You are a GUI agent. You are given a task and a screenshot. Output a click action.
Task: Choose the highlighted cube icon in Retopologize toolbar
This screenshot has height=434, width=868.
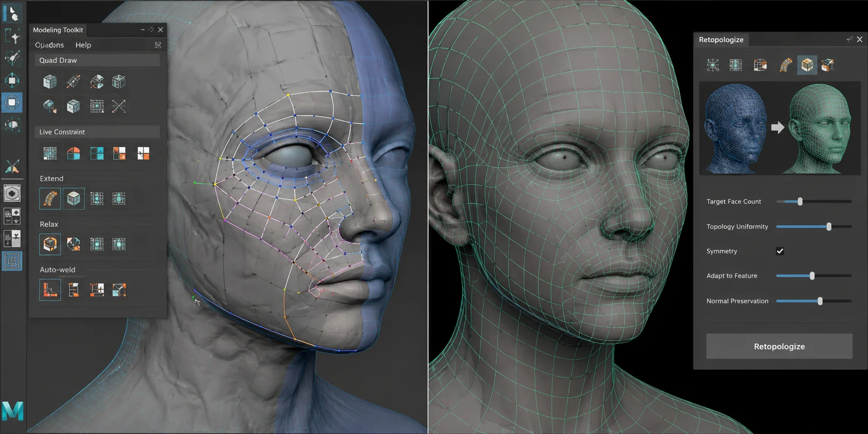coord(807,65)
